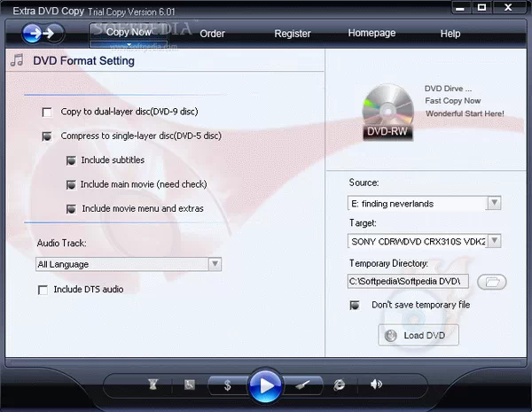
Task: Click the Audio Track label
Action: point(61,243)
